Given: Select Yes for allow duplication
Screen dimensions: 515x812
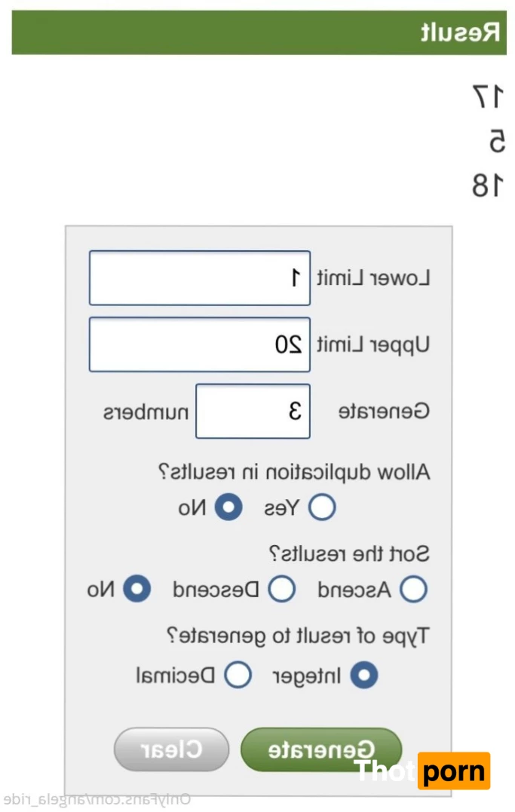Looking at the screenshot, I should (322, 507).
